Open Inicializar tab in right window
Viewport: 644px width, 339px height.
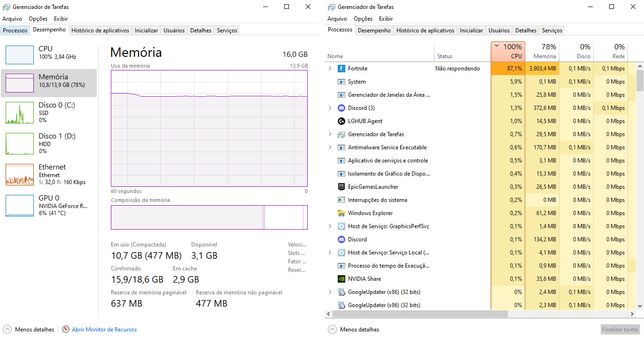tap(471, 31)
